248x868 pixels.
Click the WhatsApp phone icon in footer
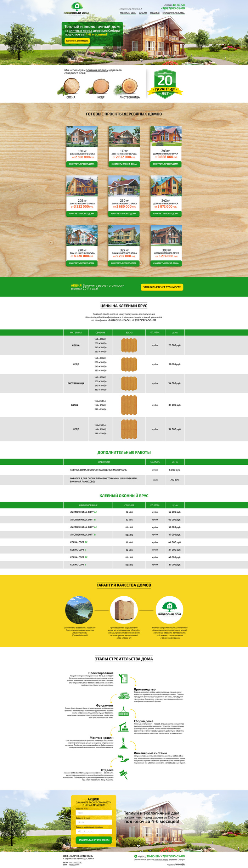(136, 856)
